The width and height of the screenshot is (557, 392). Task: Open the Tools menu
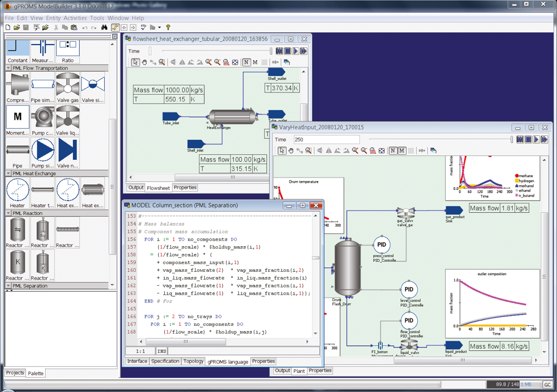97,18
